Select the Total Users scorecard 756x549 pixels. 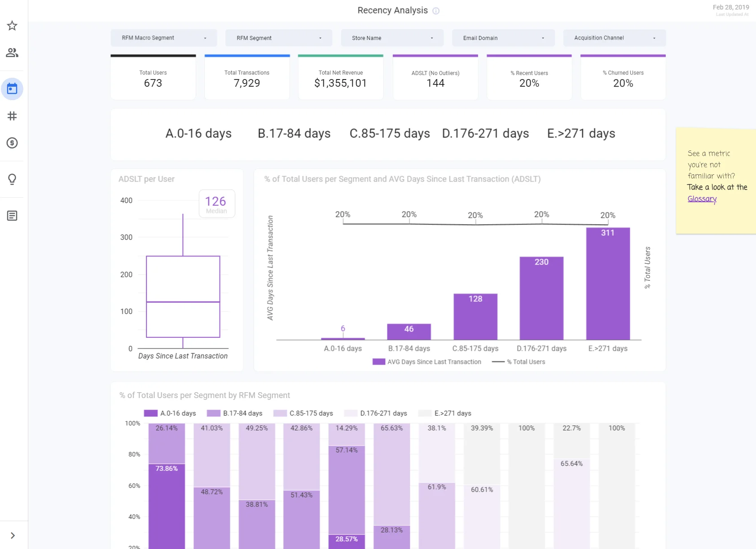(153, 77)
